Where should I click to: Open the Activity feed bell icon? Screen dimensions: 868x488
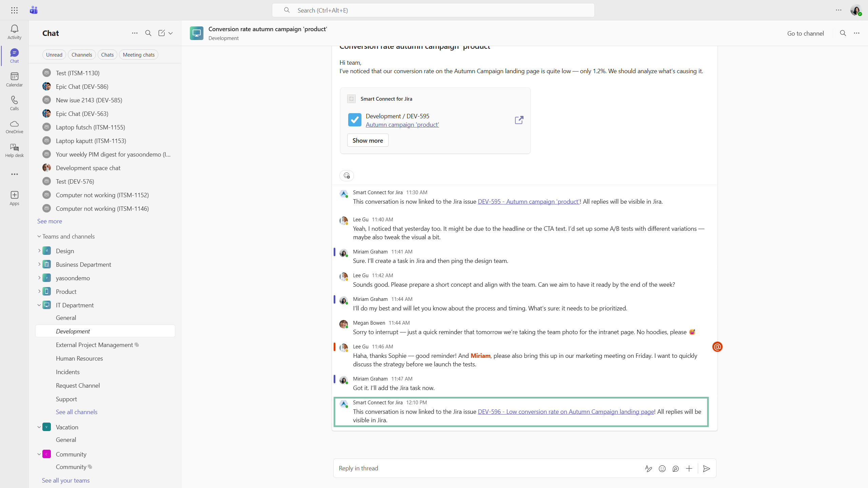coord(14,29)
